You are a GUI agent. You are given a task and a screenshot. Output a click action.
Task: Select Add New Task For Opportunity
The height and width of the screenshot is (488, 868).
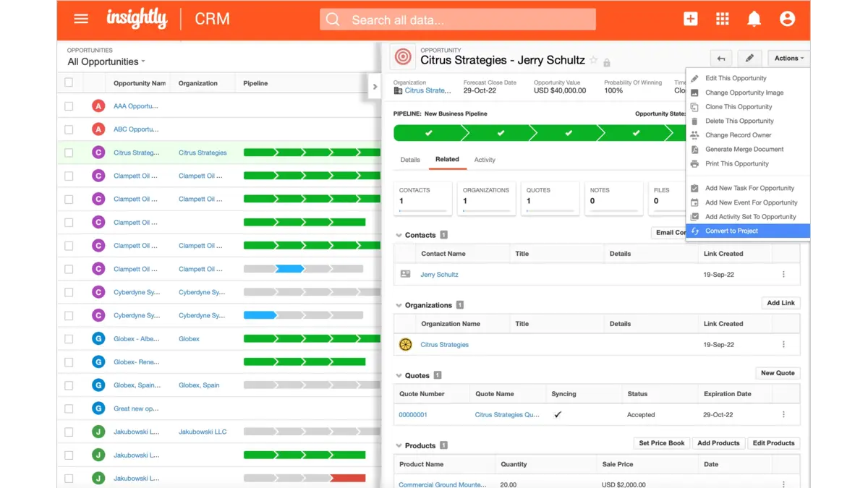pos(749,188)
